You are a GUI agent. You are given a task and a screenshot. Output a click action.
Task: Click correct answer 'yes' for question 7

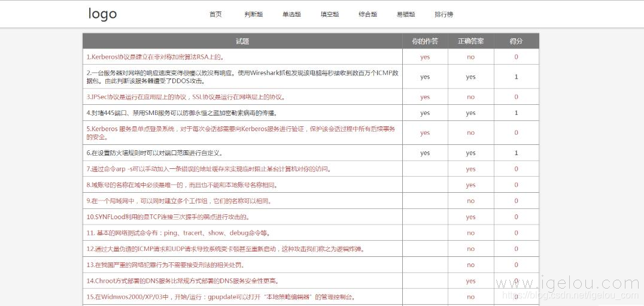click(470, 169)
